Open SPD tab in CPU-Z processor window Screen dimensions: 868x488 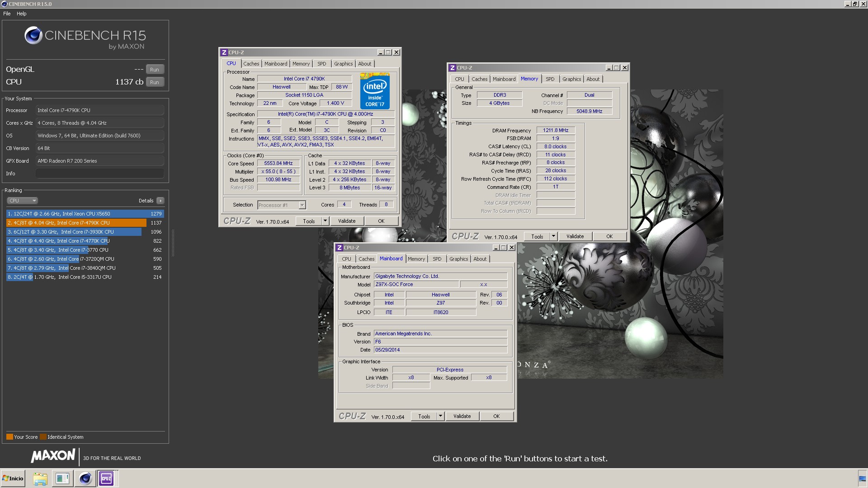pos(321,64)
